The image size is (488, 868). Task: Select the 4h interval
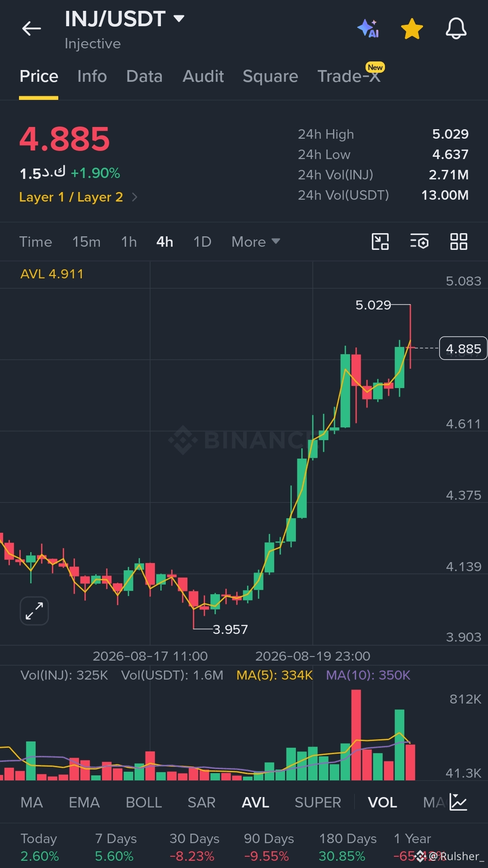(x=164, y=242)
